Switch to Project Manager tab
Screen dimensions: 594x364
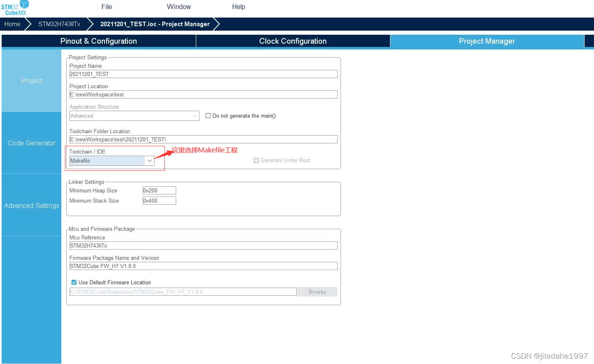coord(487,41)
